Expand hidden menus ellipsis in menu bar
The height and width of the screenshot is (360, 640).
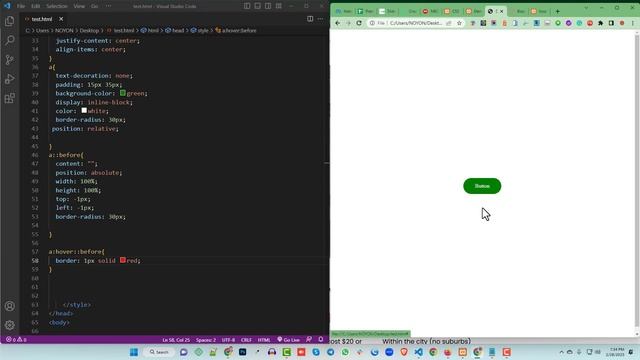(x=109, y=6)
